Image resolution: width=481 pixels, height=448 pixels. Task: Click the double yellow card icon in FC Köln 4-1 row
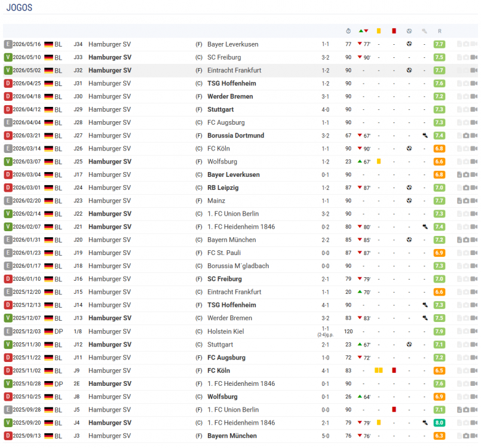tap(379, 370)
